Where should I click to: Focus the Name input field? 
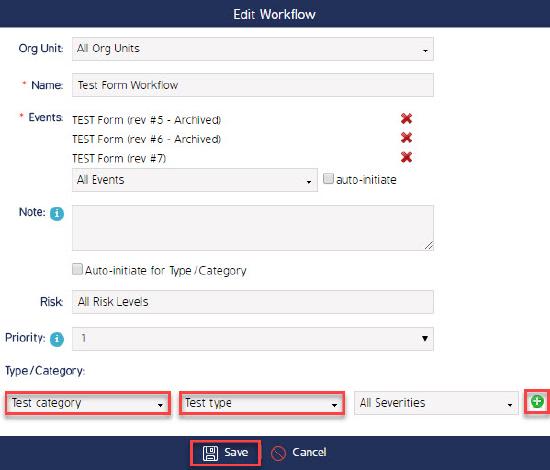[253, 85]
